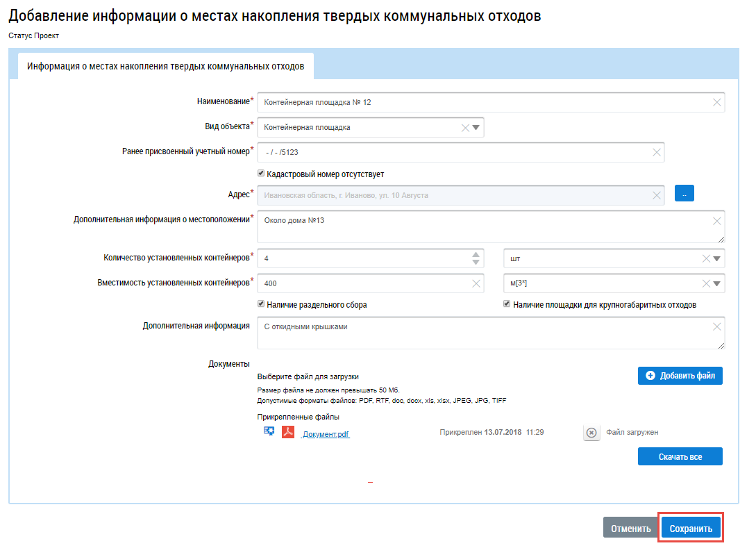756x548 pixels.
Task: Clear the container capacity value 400
Action: (x=476, y=283)
